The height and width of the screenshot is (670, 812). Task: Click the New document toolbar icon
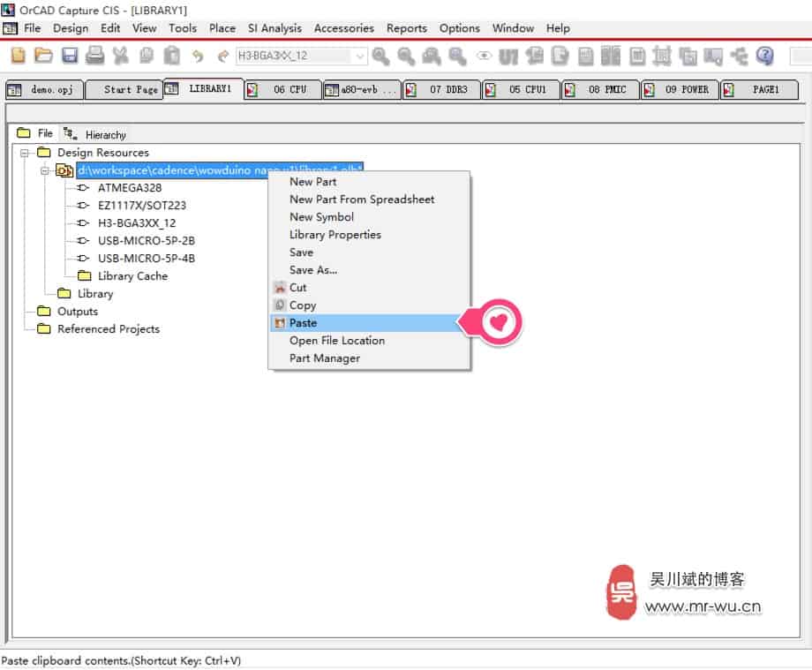click(19, 56)
